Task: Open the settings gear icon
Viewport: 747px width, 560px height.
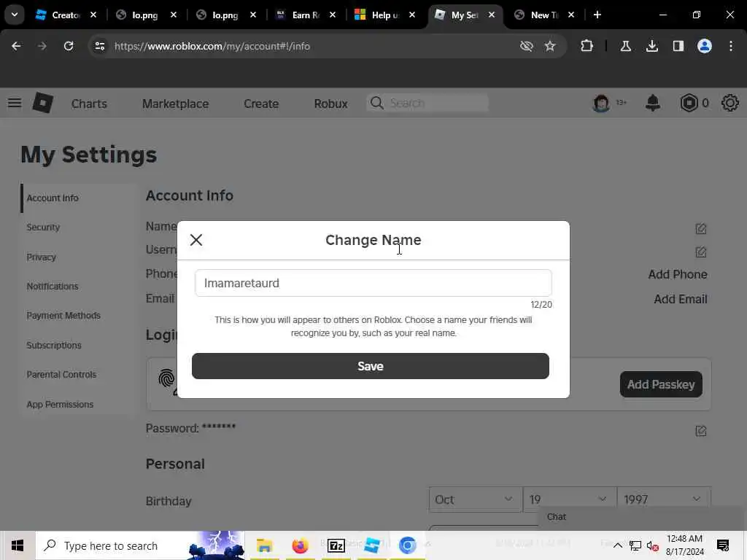Action: pyautogui.click(x=729, y=103)
